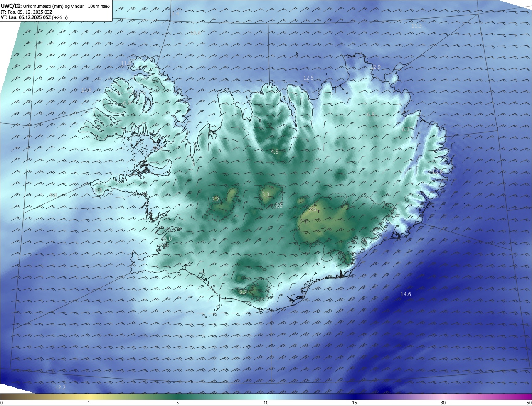Click the title 'Úrkomumætti (mm) og vindur í 100m hæð'
The image size is (532, 406).
coord(66,6)
